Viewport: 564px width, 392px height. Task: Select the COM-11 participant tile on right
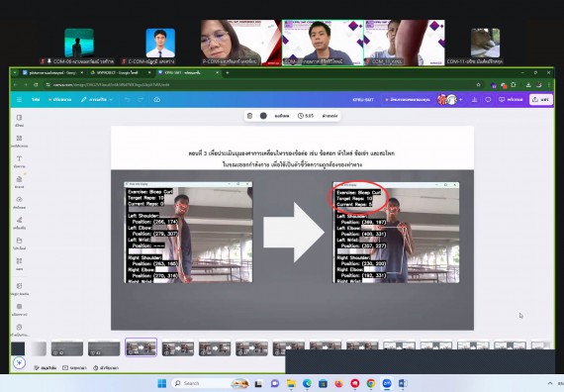485,43
